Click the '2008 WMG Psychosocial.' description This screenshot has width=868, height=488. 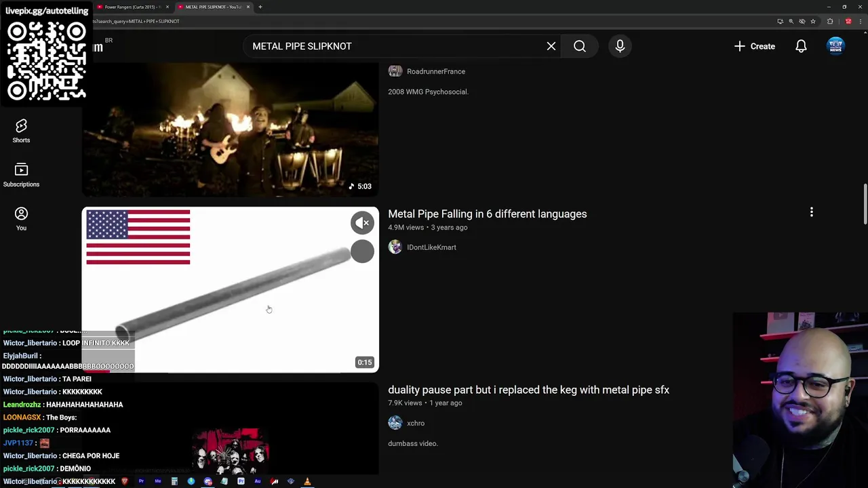click(x=428, y=91)
